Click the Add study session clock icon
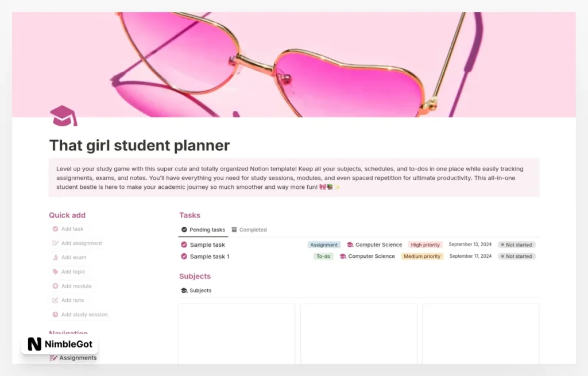 pyautogui.click(x=55, y=315)
